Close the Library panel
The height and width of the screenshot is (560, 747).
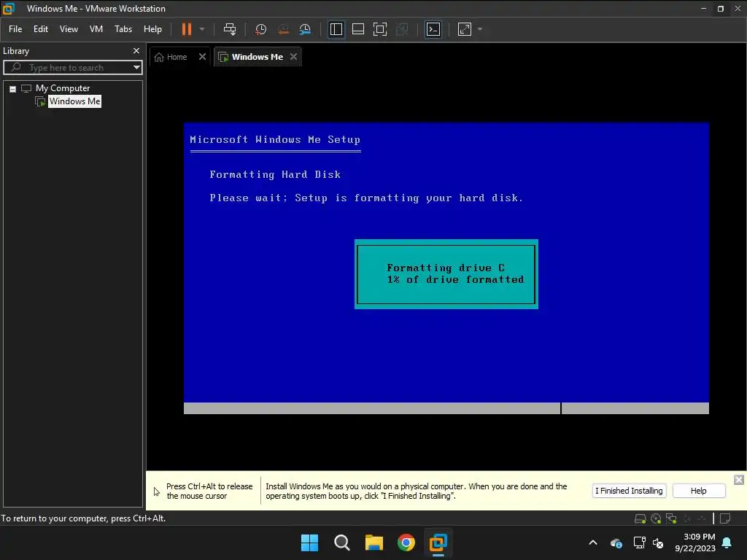click(136, 50)
